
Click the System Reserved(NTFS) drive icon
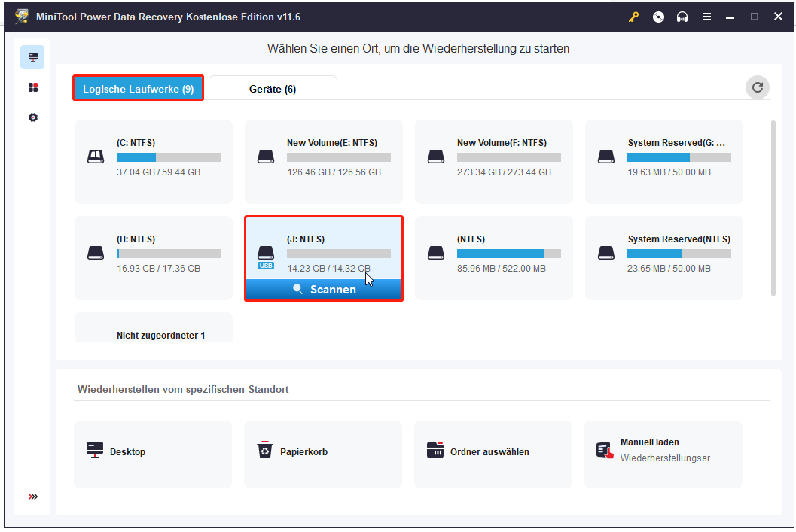[606, 253]
